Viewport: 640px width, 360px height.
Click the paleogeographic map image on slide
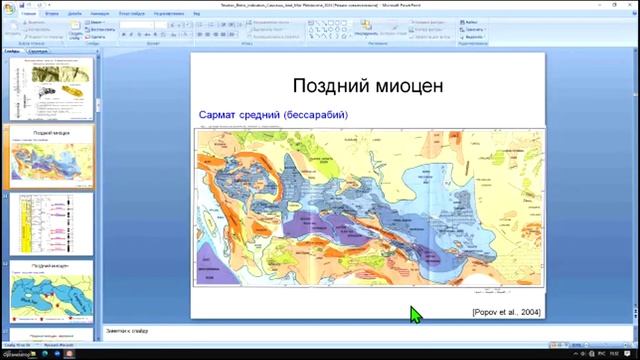click(x=369, y=208)
